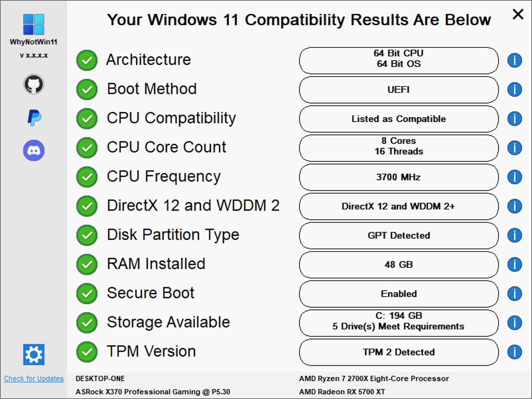The width and height of the screenshot is (532, 399).
Task: Click info icon for Disk Partition Type
Action: [514, 235]
